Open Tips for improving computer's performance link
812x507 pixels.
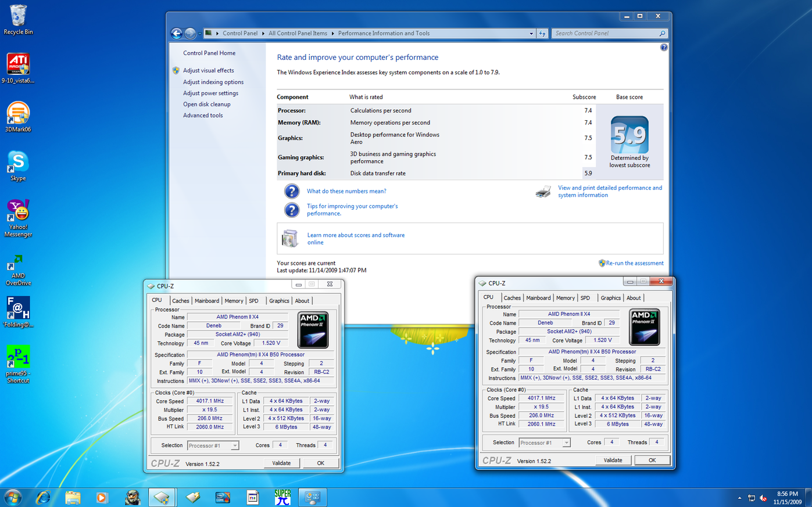click(x=352, y=210)
